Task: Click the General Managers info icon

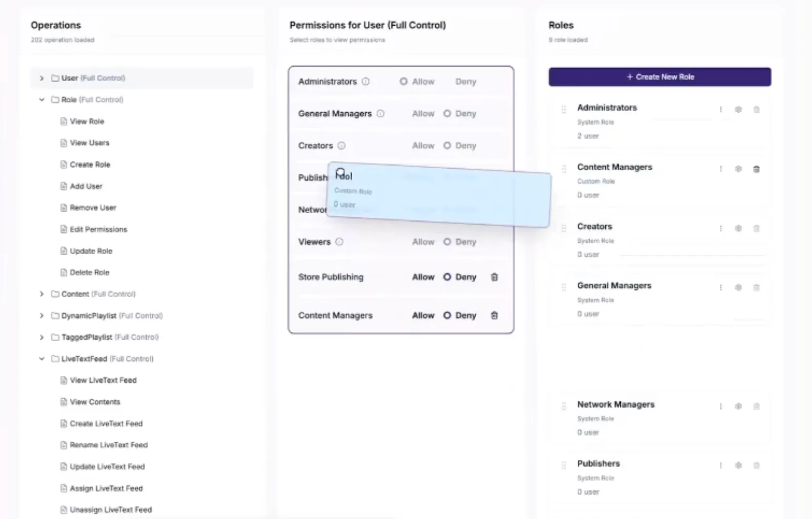Action: (380, 114)
